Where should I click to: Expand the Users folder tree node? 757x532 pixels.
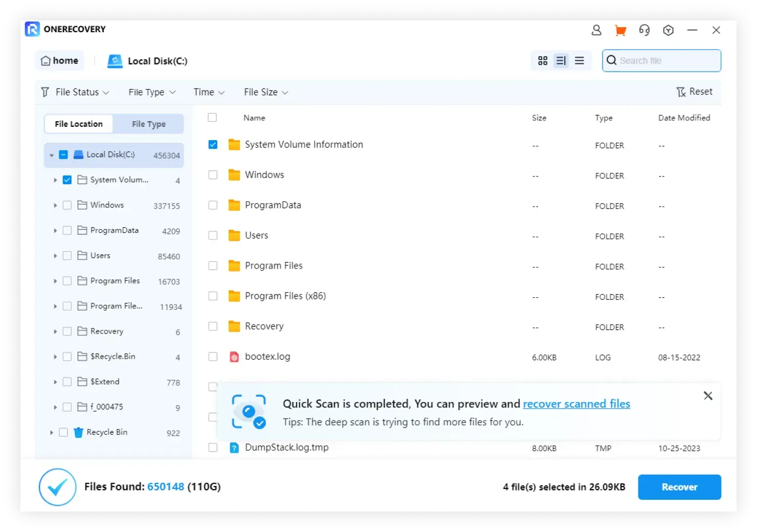55,256
